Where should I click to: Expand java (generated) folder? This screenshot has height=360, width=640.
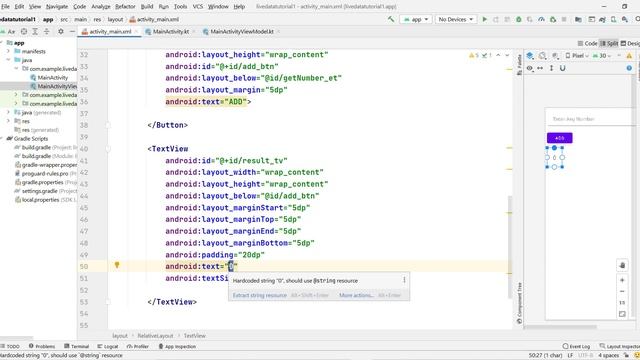click(x=8, y=112)
